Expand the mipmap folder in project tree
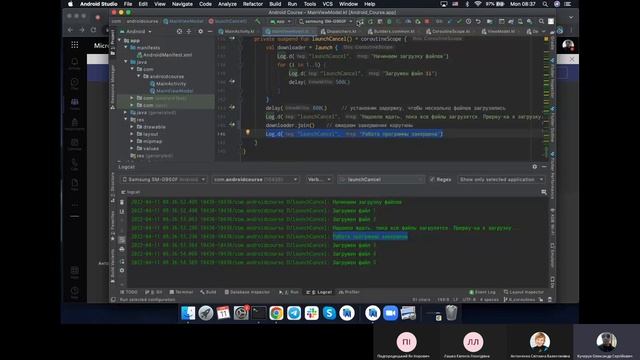Screen dimensions: 640x360 pyautogui.click(x=132, y=141)
